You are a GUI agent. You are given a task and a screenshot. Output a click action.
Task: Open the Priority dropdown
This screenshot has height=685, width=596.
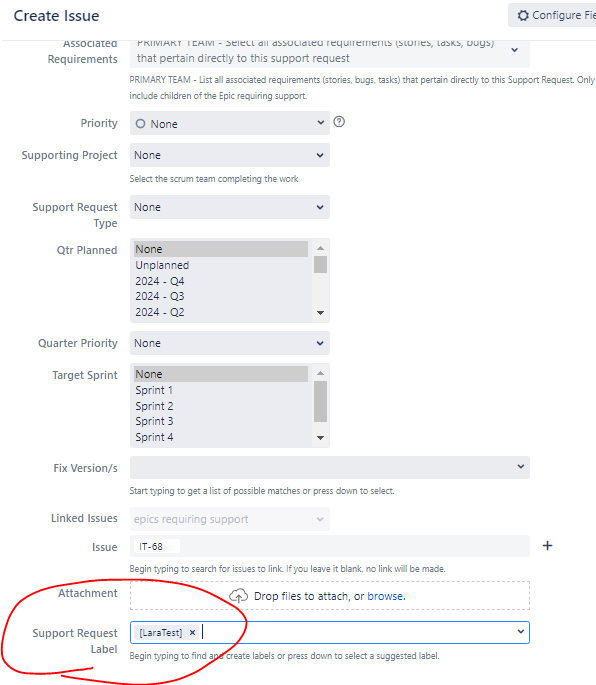pos(230,124)
